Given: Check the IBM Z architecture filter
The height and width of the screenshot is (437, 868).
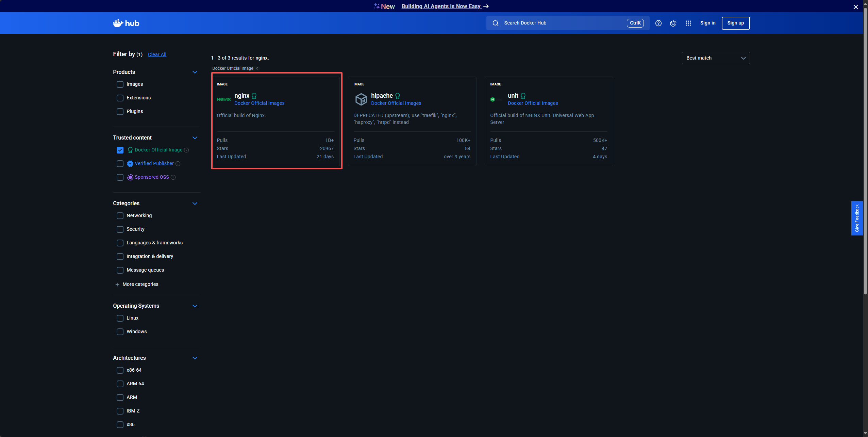Looking at the screenshot, I should pos(120,411).
